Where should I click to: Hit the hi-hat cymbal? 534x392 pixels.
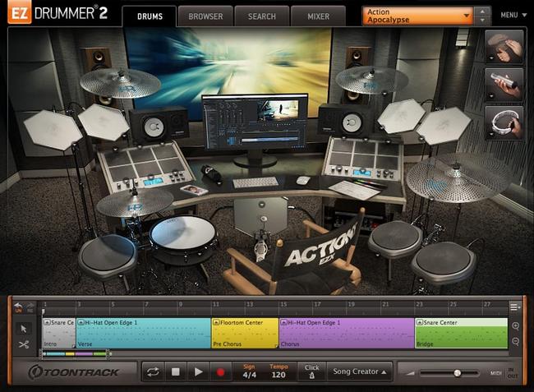[135, 203]
